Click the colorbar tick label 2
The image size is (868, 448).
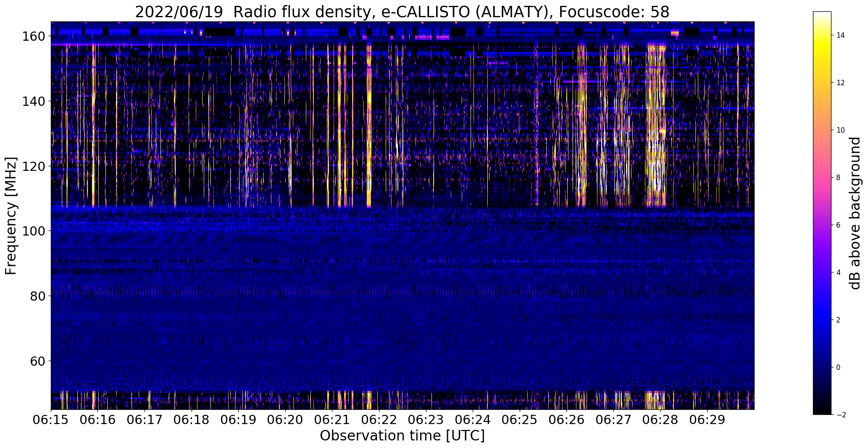[839, 320]
